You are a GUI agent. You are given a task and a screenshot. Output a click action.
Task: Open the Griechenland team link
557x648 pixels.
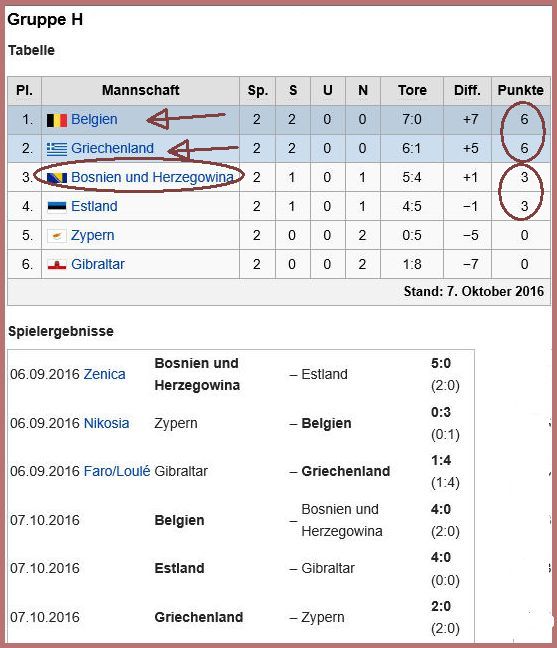pos(112,148)
